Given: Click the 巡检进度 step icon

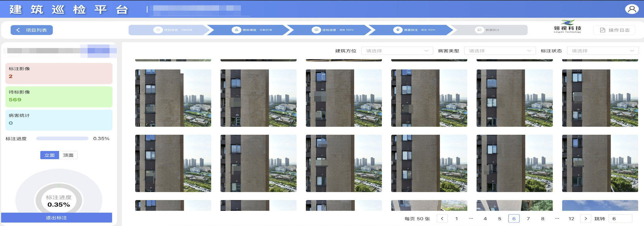Looking at the screenshot, I should click(316, 30).
